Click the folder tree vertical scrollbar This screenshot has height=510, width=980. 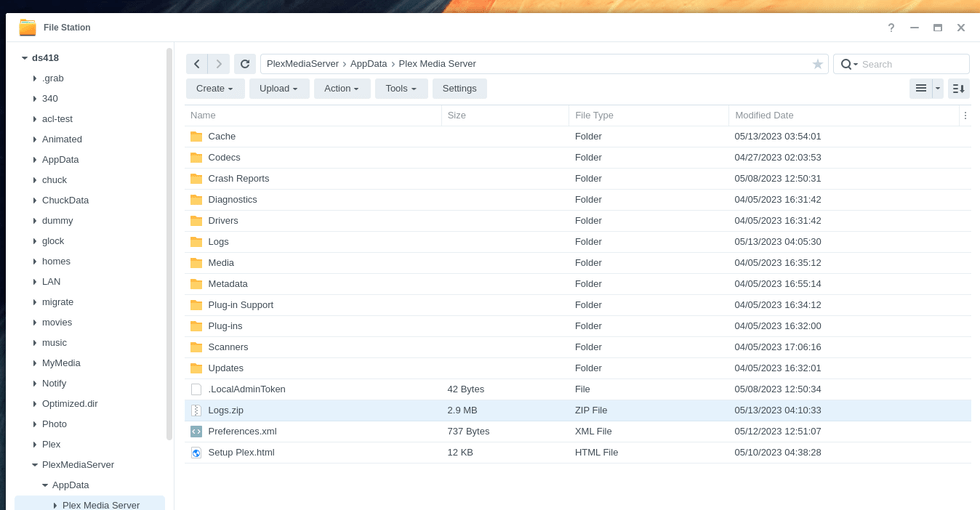coord(169,244)
